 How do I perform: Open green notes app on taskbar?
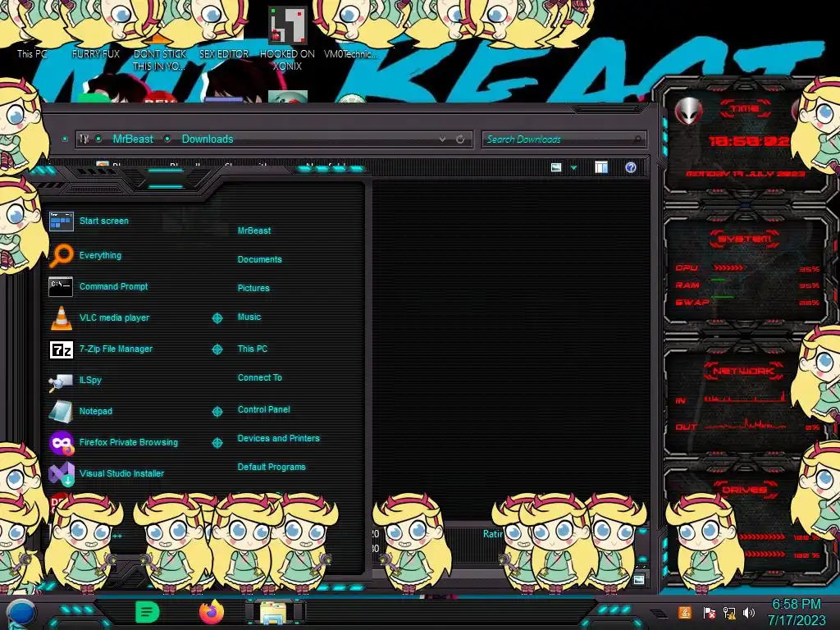[x=147, y=612]
